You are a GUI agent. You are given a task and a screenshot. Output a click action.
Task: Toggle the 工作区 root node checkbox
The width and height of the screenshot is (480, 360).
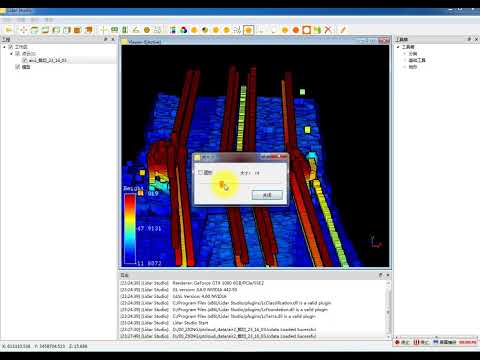point(11,47)
